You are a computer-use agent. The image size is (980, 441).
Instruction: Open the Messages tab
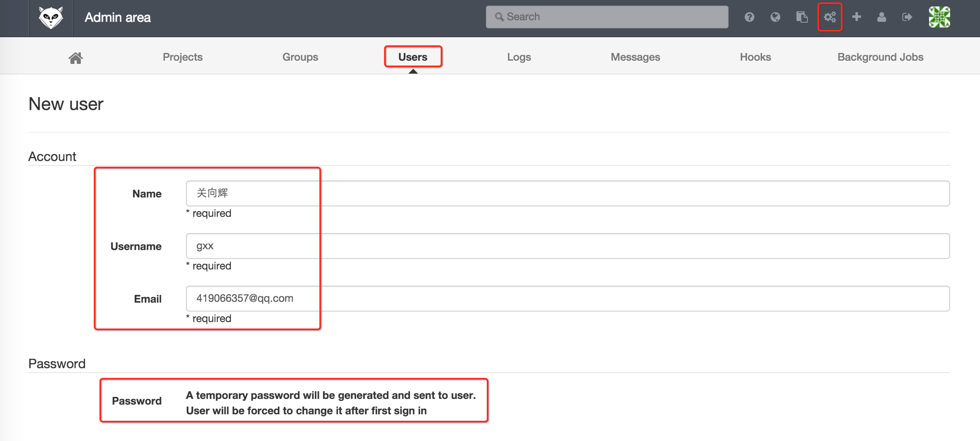point(635,57)
